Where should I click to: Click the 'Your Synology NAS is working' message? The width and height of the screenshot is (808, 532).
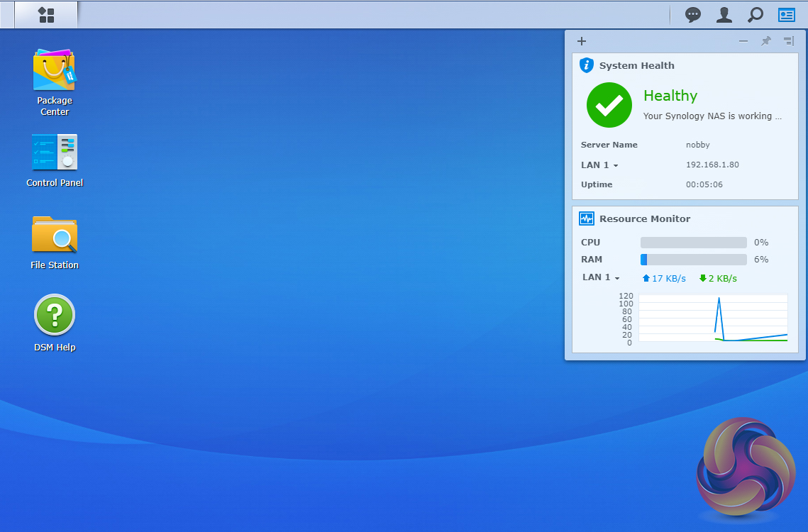click(x=712, y=116)
